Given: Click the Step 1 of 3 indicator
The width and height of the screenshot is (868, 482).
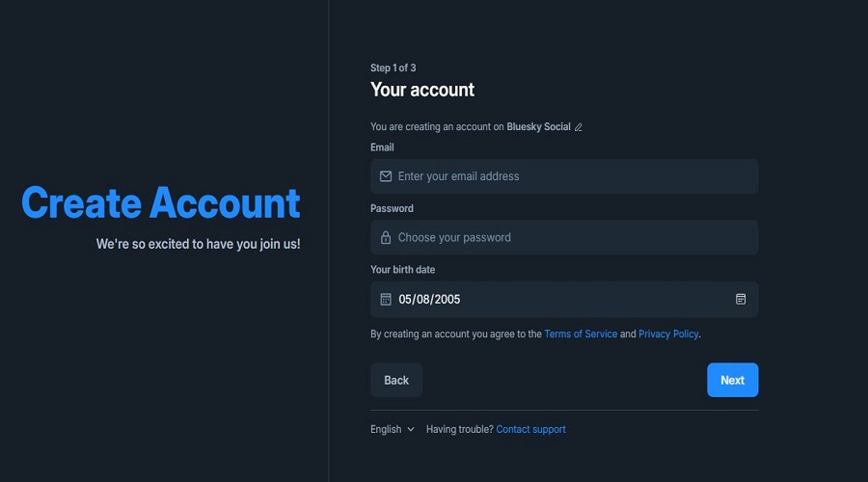Looking at the screenshot, I should [393, 68].
